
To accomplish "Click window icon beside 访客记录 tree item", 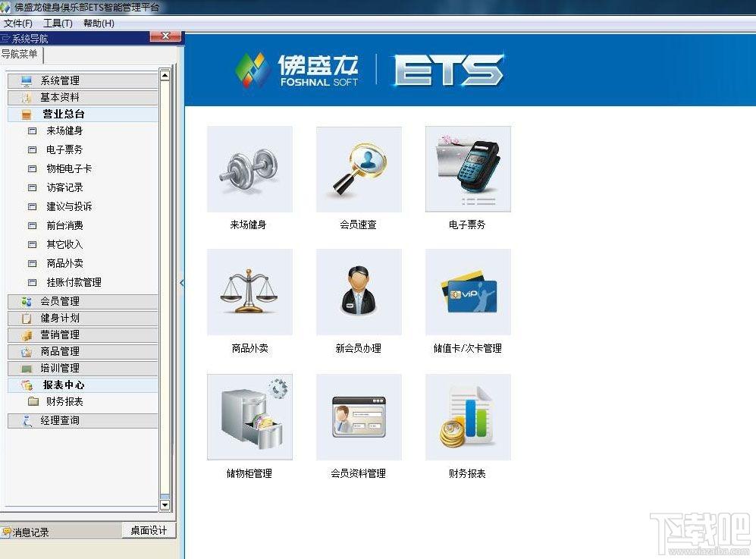I will coord(33,187).
